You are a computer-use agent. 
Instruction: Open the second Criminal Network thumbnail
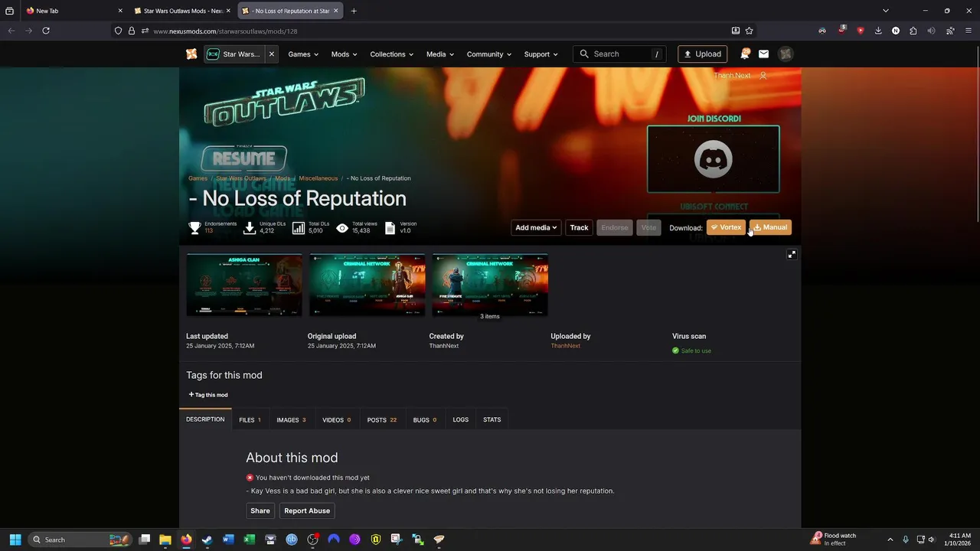pos(367,285)
